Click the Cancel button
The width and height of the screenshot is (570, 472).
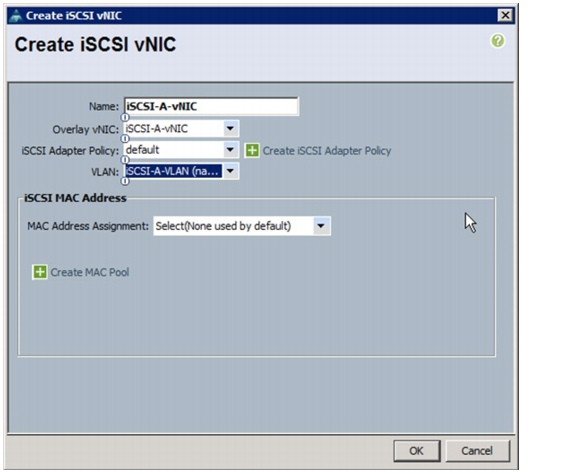(477, 451)
